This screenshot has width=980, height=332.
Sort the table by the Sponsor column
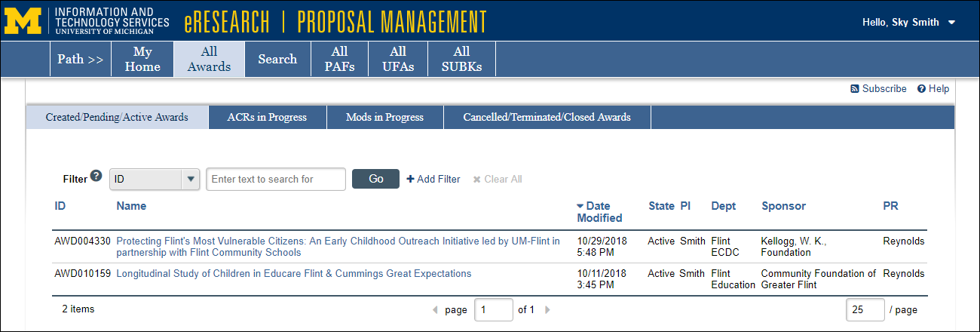(783, 206)
